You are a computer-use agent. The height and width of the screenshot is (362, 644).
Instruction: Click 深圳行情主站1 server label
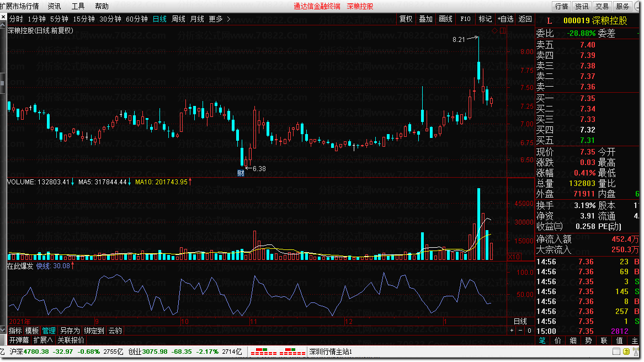pos(331,352)
